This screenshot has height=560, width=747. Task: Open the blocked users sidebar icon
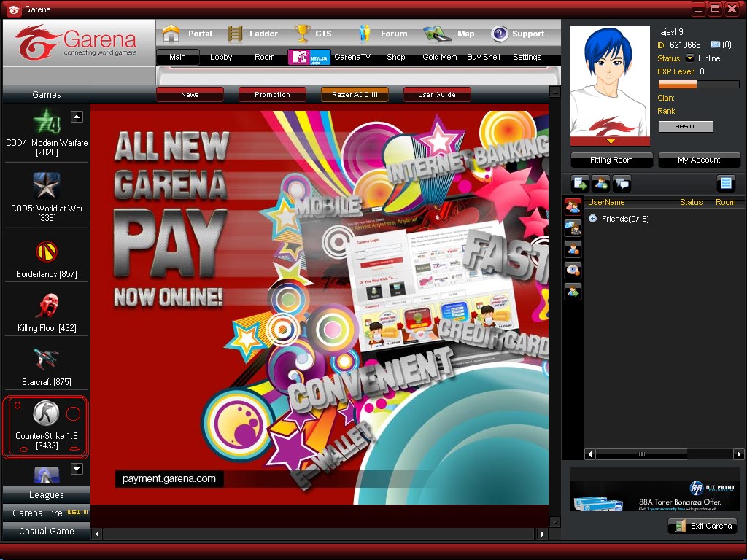tap(573, 249)
